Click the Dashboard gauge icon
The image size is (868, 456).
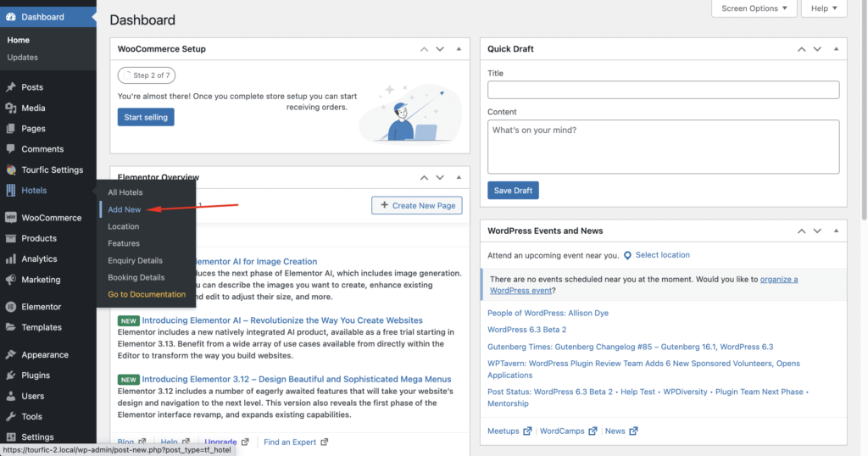[10, 17]
